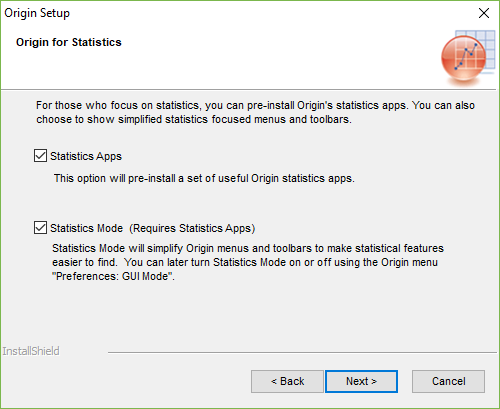The width and height of the screenshot is (500, 409).
Task: Click the divider line beside InstallShield
Action: click(302, 352)
